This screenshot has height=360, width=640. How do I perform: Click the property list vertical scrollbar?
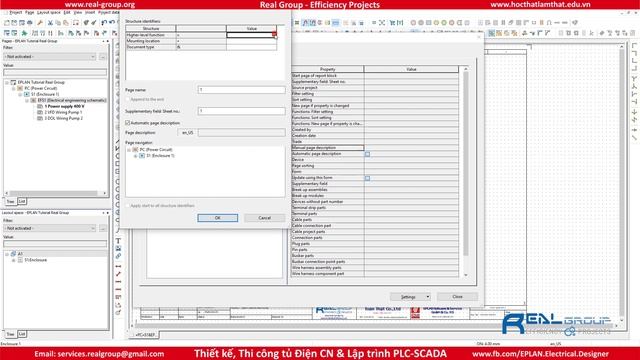466,163
